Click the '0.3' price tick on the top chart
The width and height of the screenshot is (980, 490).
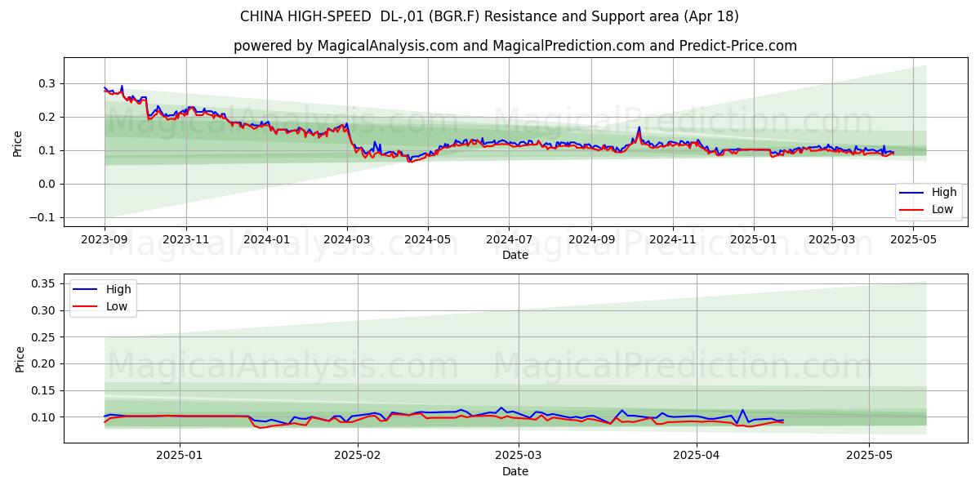[x=47, y=83]
